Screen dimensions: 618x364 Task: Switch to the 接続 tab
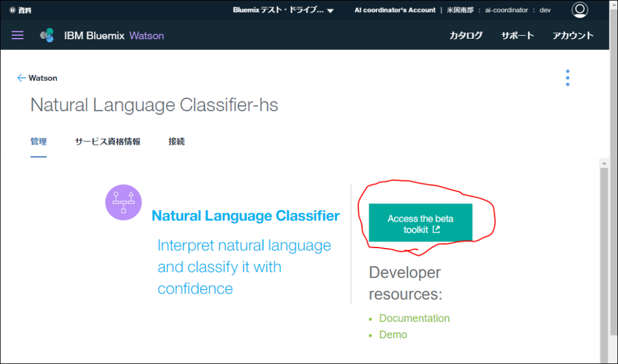pyautogui.click(x=177, y=142)
